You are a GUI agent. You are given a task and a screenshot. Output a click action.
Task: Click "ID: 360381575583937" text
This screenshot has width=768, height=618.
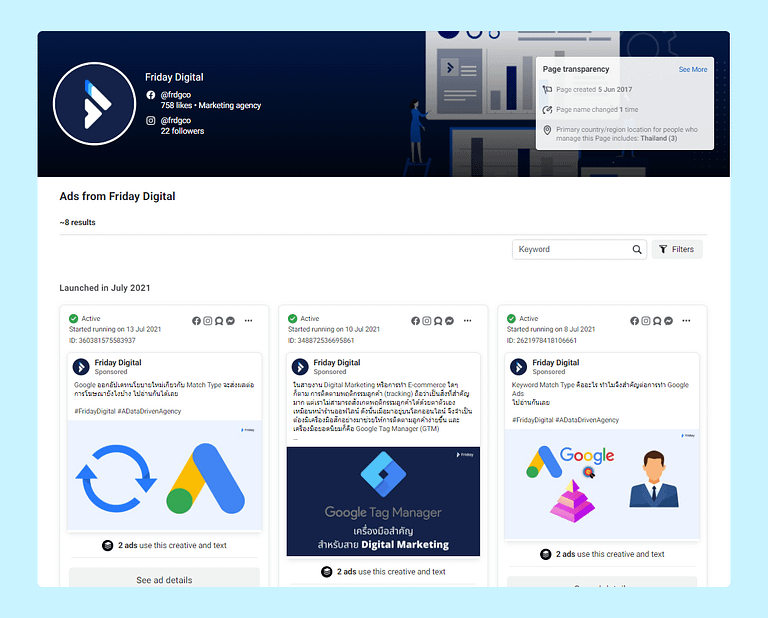click(x=102, y=340)
